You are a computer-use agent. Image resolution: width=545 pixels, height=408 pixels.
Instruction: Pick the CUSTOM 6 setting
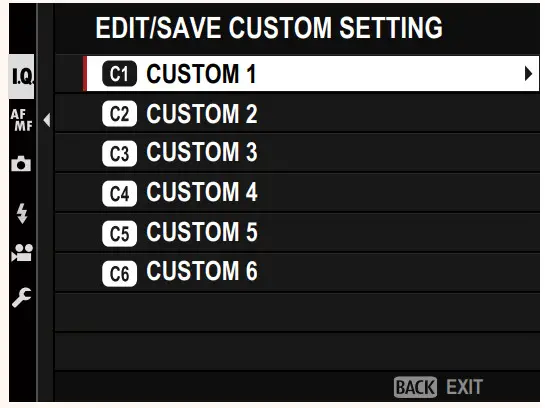coord(297,272)
